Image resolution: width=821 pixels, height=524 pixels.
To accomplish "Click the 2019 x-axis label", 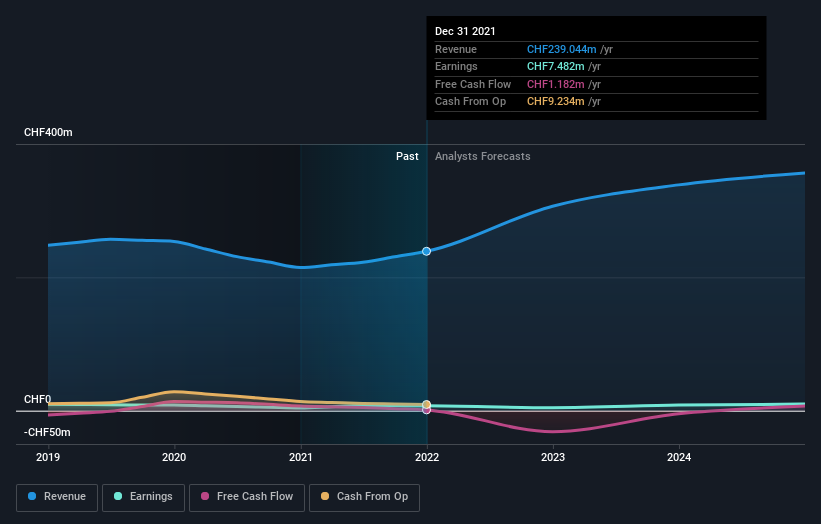I will pos(48,458).
